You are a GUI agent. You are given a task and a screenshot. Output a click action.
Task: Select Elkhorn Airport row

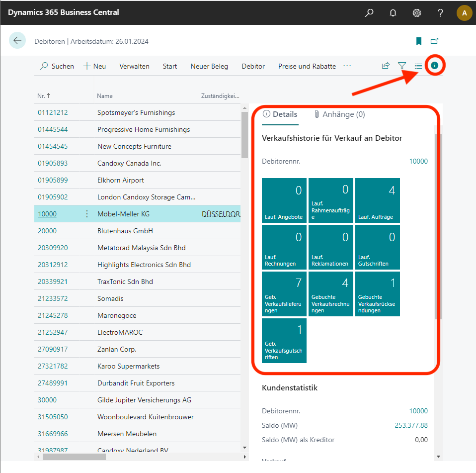click(137, 180)
